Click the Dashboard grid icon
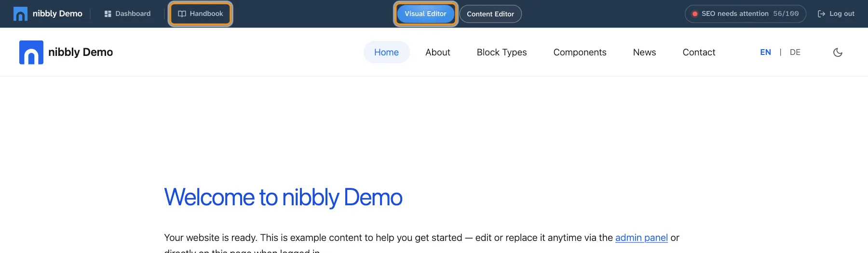 (x=108, y=14)
